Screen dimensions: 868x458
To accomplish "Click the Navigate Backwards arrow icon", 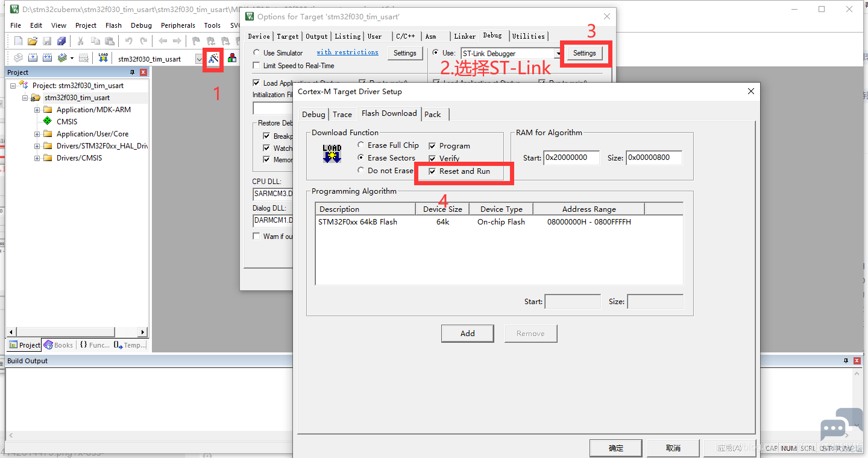I will (162, 41).
